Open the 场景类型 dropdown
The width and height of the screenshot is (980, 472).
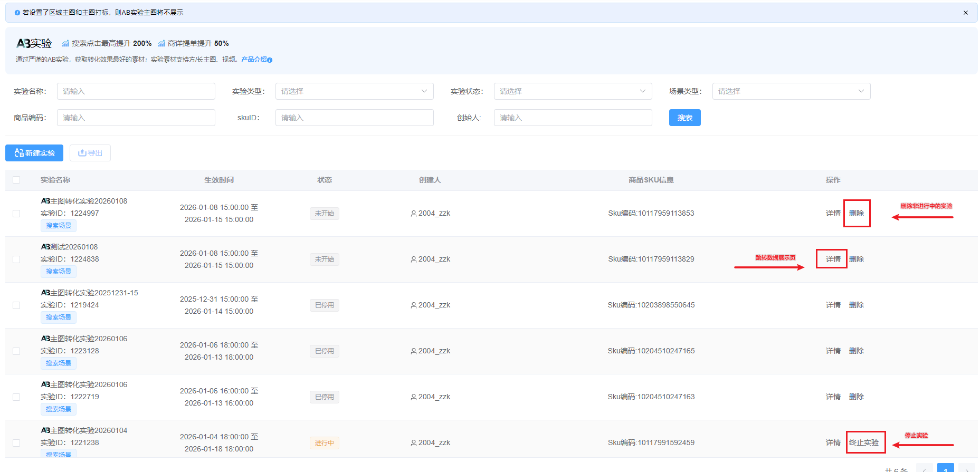(791, 91)
